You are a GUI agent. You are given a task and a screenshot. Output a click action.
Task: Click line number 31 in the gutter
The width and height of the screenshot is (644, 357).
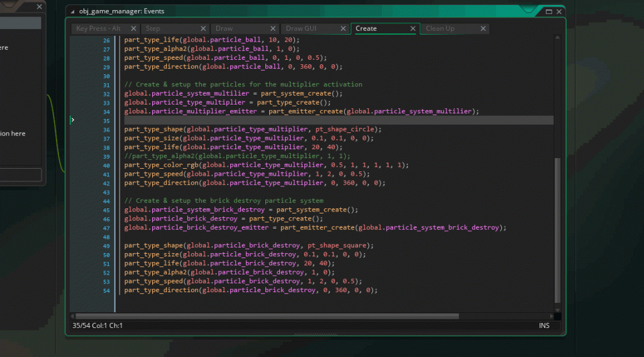(106, 85)
